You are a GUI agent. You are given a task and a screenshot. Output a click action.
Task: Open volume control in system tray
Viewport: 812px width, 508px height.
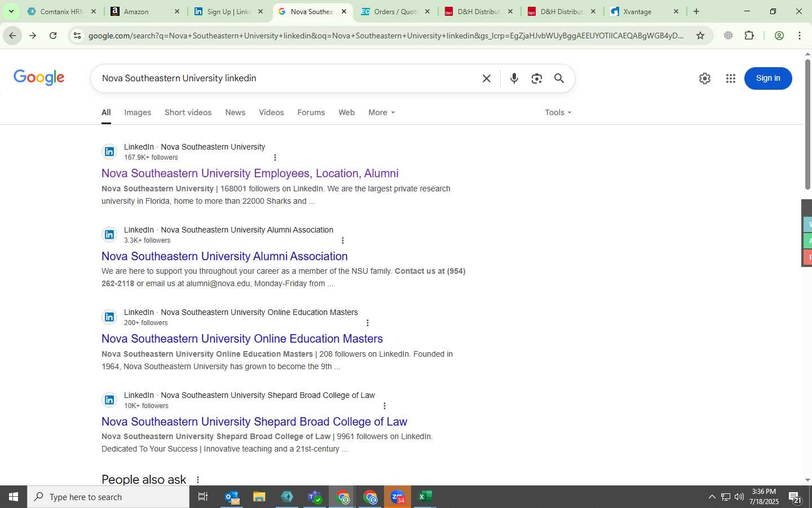(x=739, y=497)
